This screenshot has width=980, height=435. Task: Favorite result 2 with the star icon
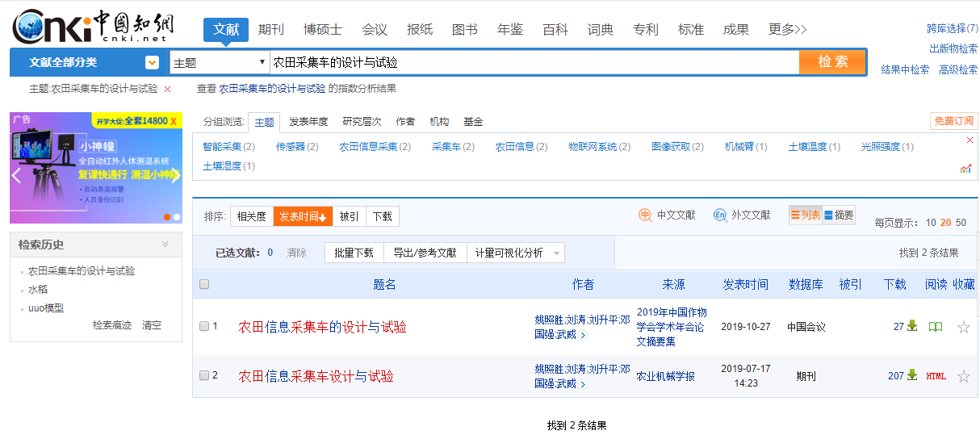(x=963, y=376)
